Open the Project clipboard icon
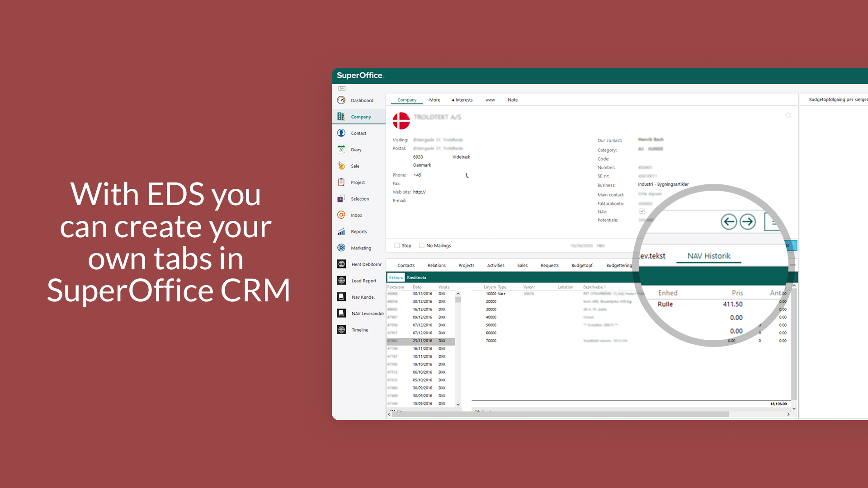868x488 pixels. pyautogui.click(x=341, y=182)
